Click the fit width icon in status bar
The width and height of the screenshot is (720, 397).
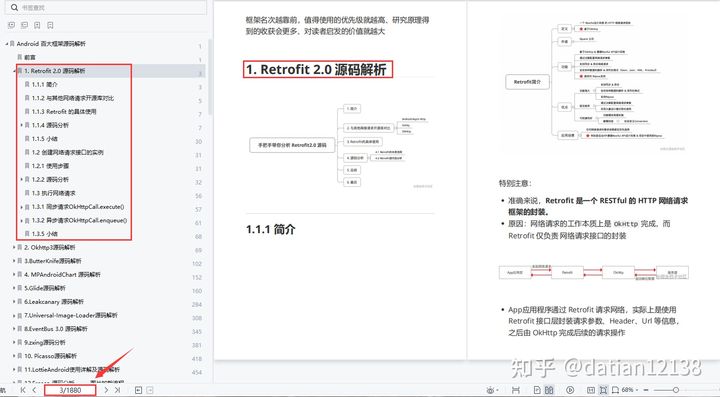point(516,390)
